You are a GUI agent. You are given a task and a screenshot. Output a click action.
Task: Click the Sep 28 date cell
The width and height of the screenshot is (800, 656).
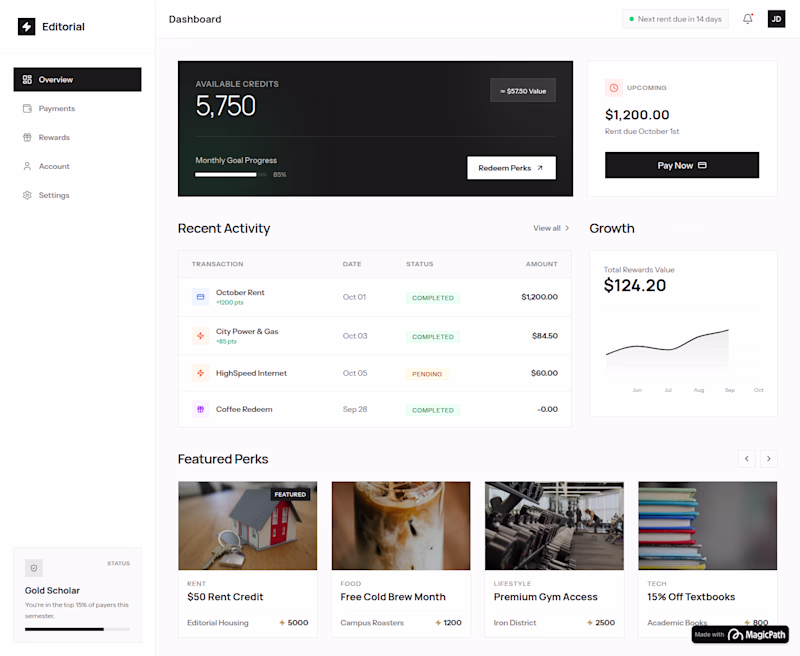(x=355, y=409)
